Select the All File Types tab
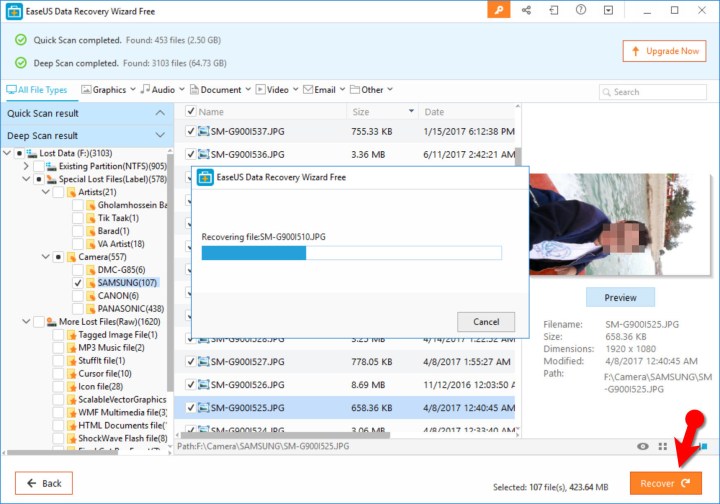The width and height of the screenshot is (720, 504). (38, 90)
